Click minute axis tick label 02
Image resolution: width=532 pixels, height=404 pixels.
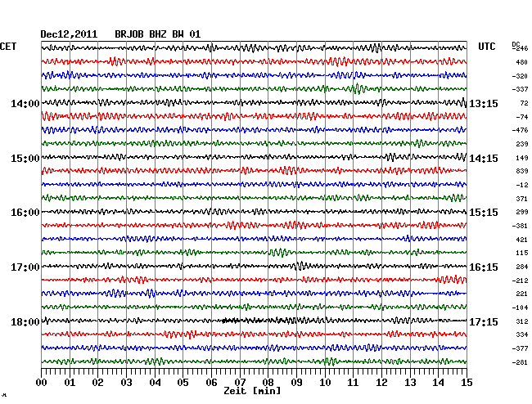97,383
